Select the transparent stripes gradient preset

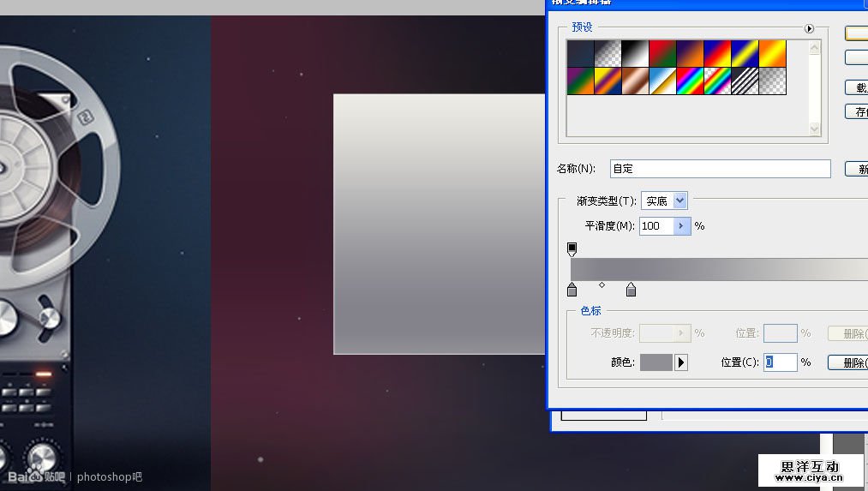pos(745,81)
